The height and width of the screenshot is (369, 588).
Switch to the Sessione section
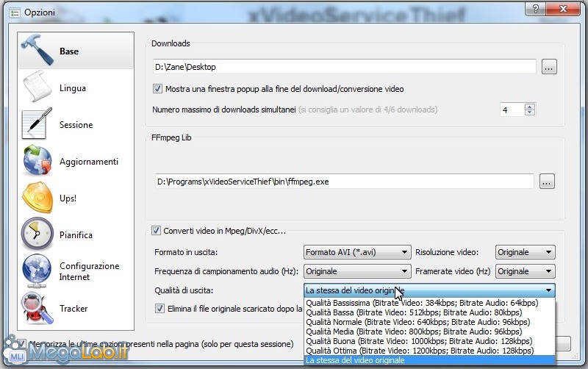[76, 125]
